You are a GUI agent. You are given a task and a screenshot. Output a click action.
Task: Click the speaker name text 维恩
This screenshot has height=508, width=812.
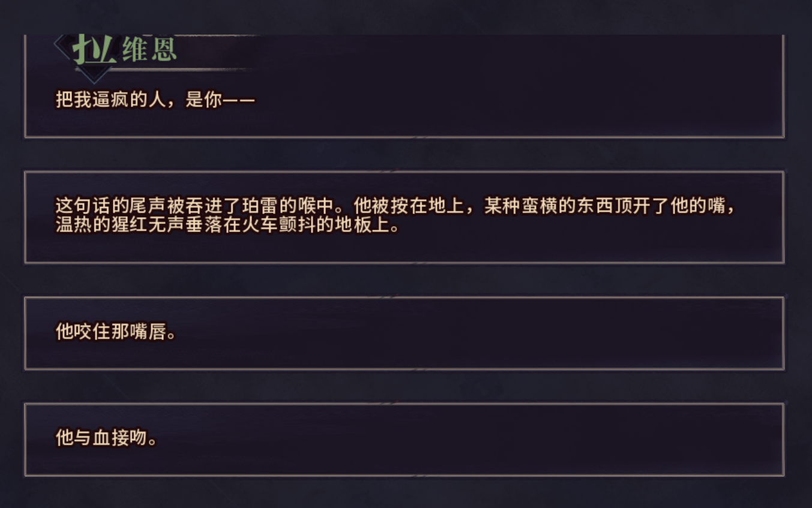[150, 50]
